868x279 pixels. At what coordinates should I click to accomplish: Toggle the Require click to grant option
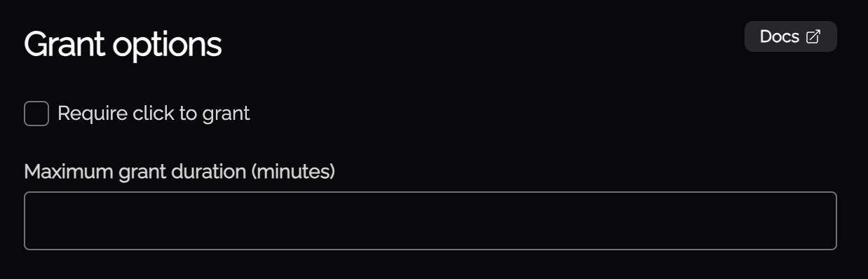[36, 114]
